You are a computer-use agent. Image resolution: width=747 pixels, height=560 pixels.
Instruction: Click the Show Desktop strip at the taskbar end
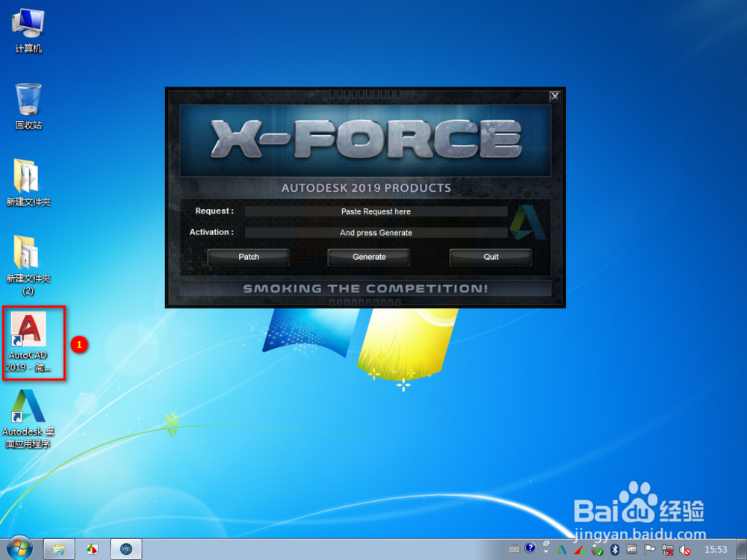point(742,550)
